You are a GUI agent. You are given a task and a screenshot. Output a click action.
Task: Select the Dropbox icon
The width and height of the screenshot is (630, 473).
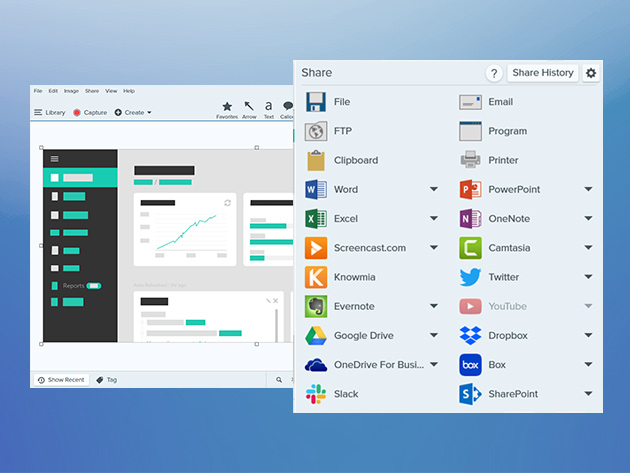pyautogui.click(x=470, y=336)
